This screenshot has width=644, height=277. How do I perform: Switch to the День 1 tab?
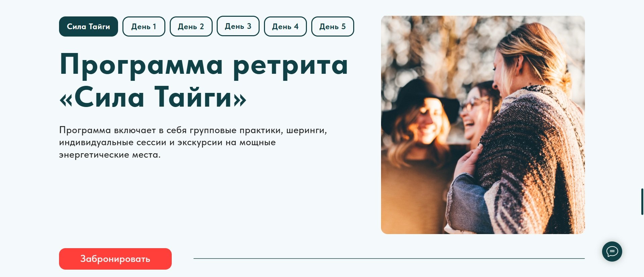144,26
